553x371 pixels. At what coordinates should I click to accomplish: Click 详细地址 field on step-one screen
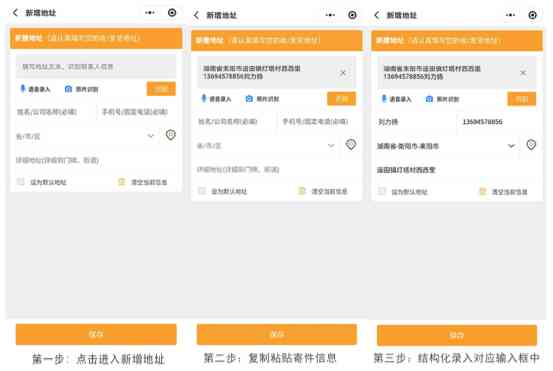tap(96, 160)
